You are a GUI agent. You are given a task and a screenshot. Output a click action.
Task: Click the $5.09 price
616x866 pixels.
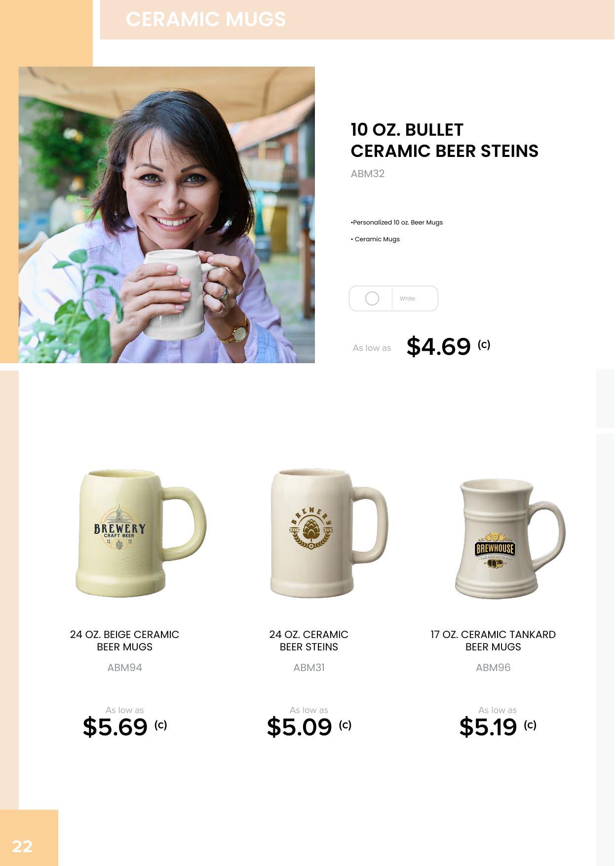tap(299, 727)
